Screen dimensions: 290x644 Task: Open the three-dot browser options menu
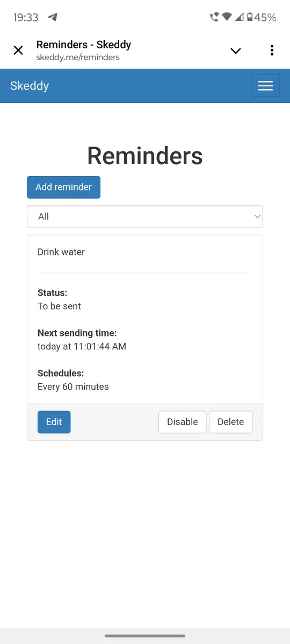tap(272, 50)
